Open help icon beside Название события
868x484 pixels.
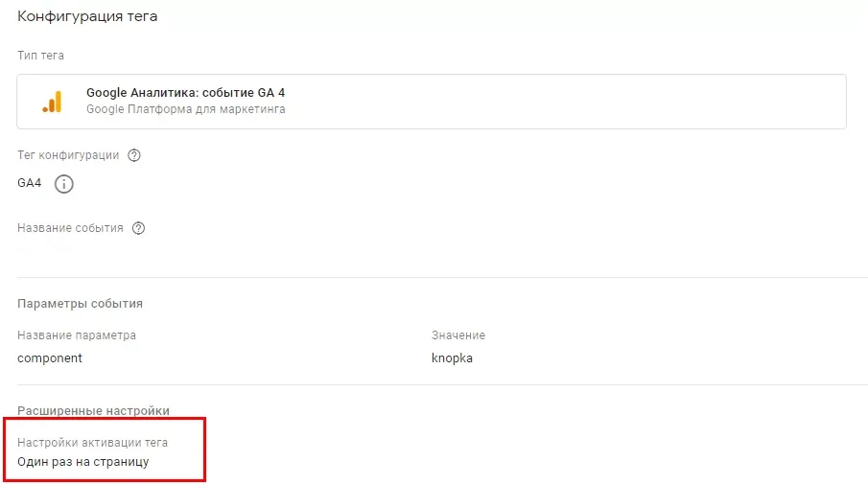(x=138, y=228)
